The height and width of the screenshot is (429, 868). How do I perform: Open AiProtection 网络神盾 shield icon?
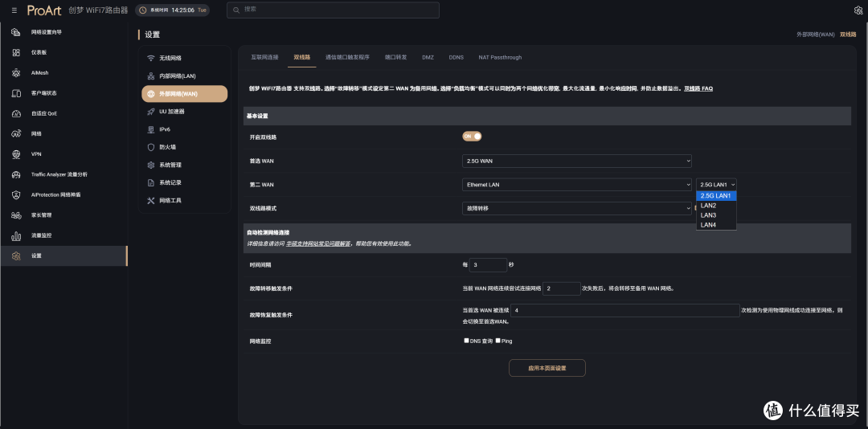click(x=17, y=195)
